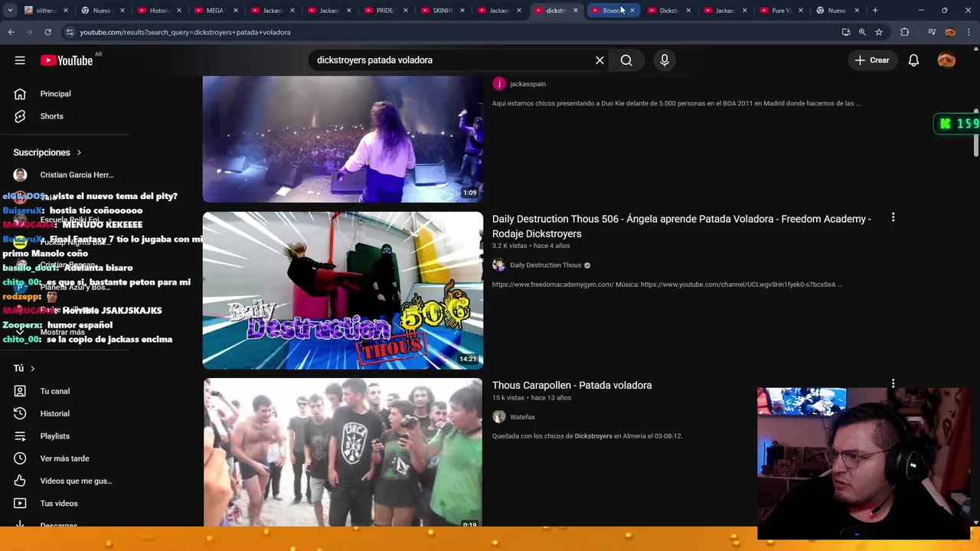Open the Daily Destruction Thous 506 video title

(x=681, y=226)
